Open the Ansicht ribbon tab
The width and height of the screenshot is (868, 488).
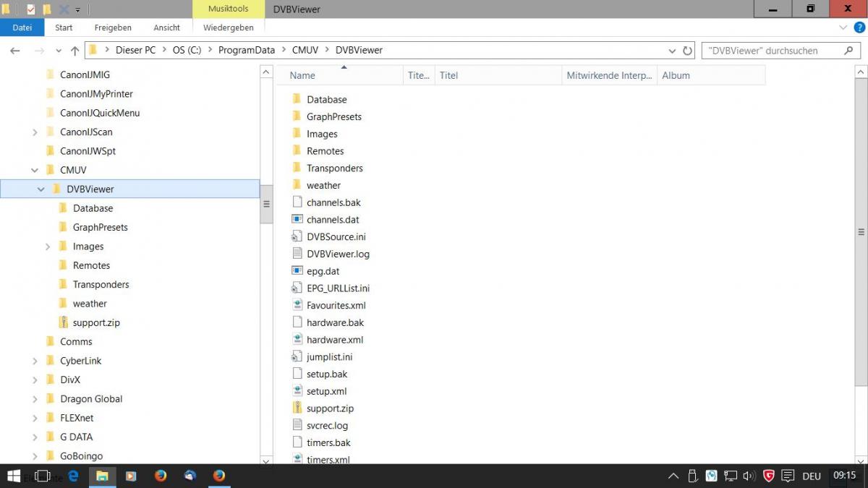[x=166, y=27]
